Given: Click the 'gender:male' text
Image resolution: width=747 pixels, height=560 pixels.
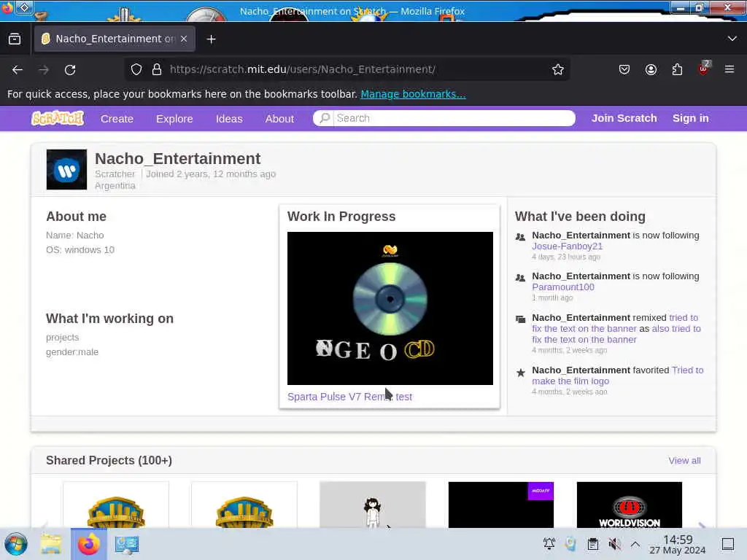Looking at the screenshot, I should (x=72, y=352).
